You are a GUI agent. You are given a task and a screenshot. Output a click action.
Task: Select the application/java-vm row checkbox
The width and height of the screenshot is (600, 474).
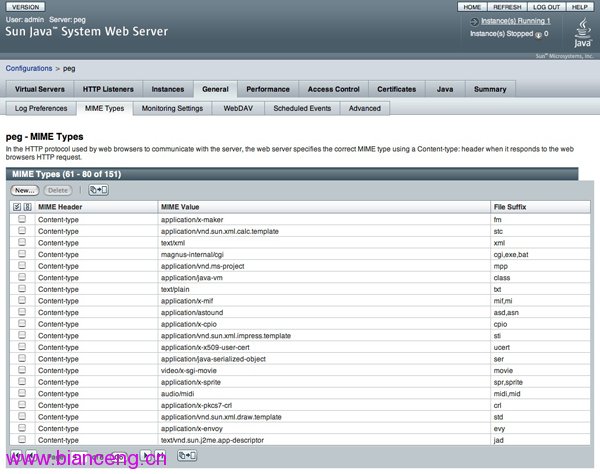pyautogui.click(x=22, y=277)
